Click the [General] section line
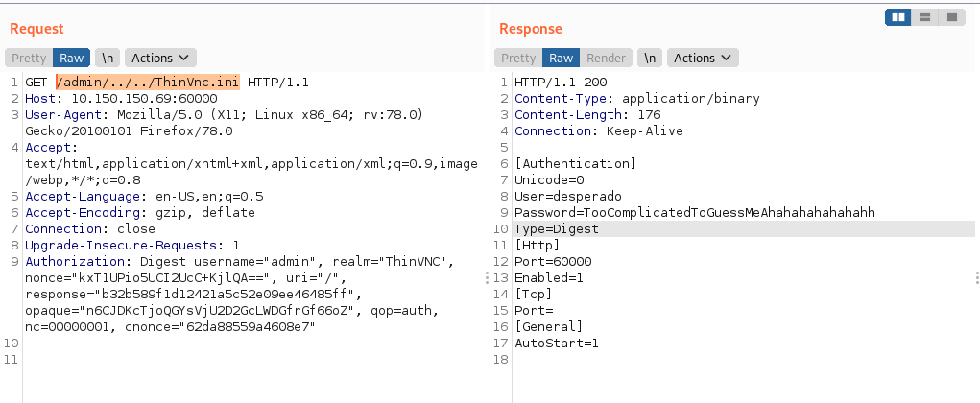Viewport: 980px width, 403px height. 548,327
